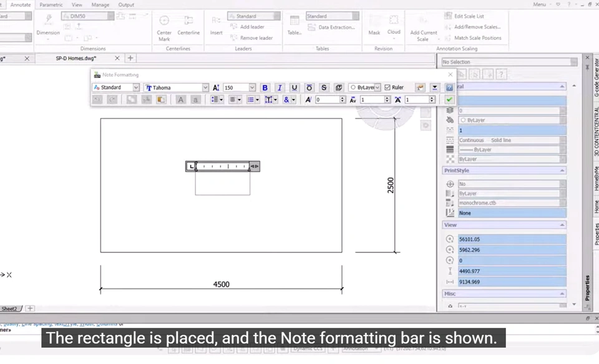Click Match Scale Positions
The image size is (599, 364).
click(x=473, y=38)
